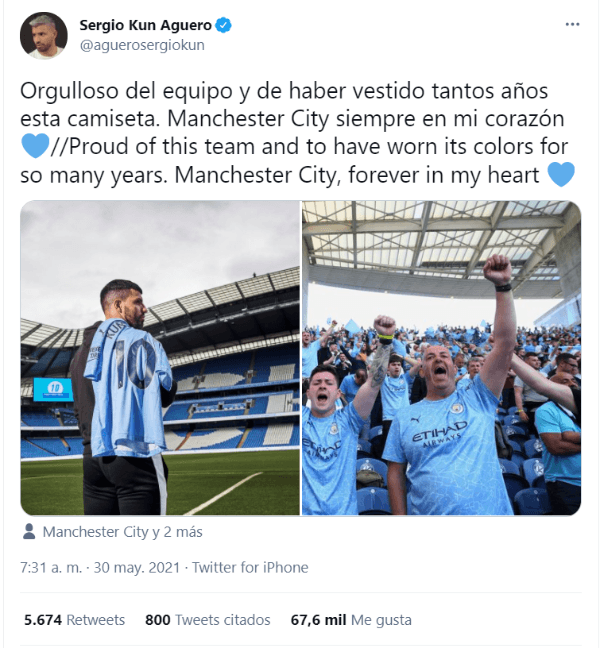Viewport: 600px width, 648px height.
Task: Click the tagged people person icon
Action: 29,531
